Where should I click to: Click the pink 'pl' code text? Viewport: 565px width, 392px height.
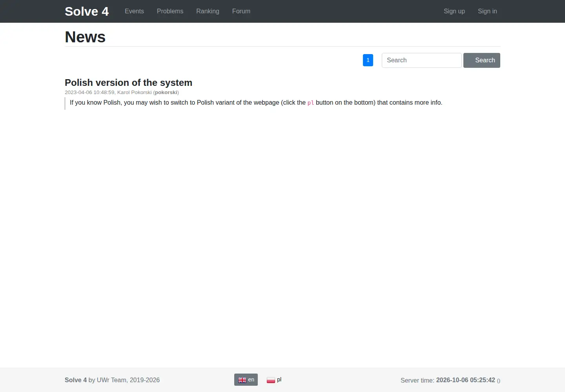(x=310, y=103)
